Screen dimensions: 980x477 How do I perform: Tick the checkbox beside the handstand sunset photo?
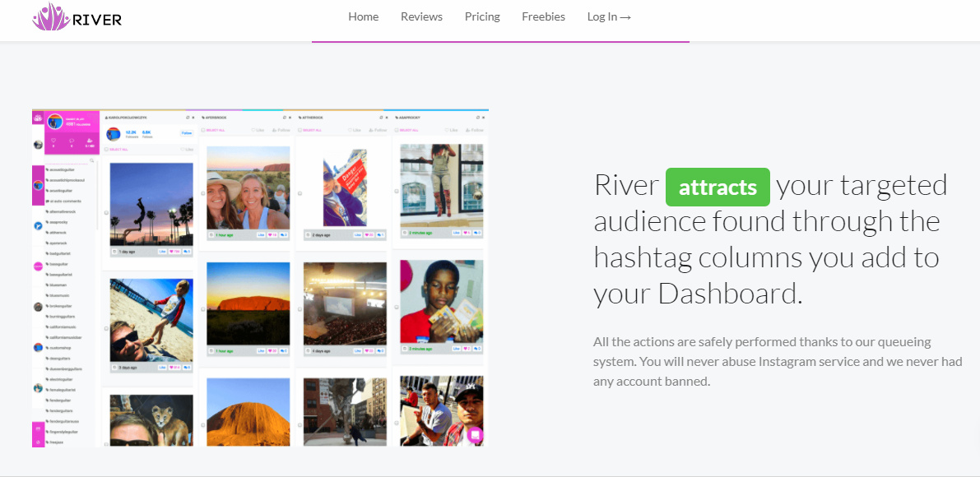click(105, 214)
